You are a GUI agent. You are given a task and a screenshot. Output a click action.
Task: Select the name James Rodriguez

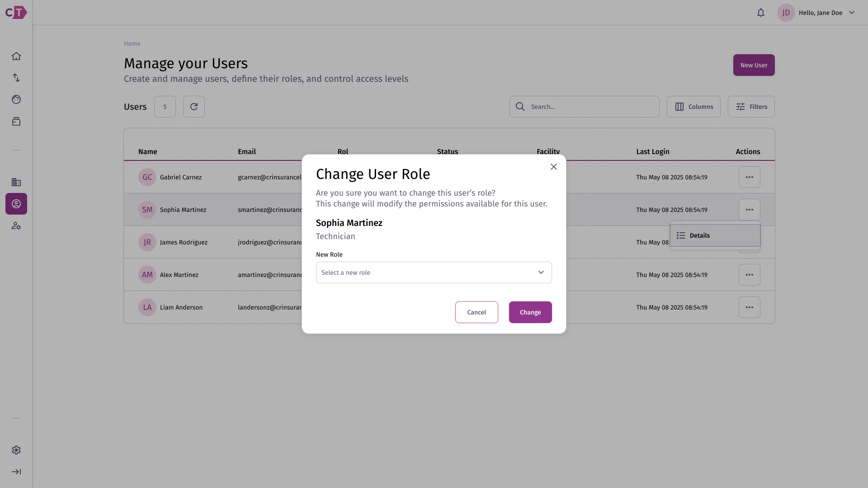[184, 242]
